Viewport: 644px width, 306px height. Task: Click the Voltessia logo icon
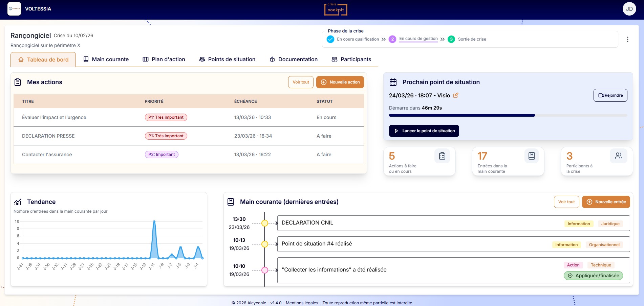click(14, 9)
